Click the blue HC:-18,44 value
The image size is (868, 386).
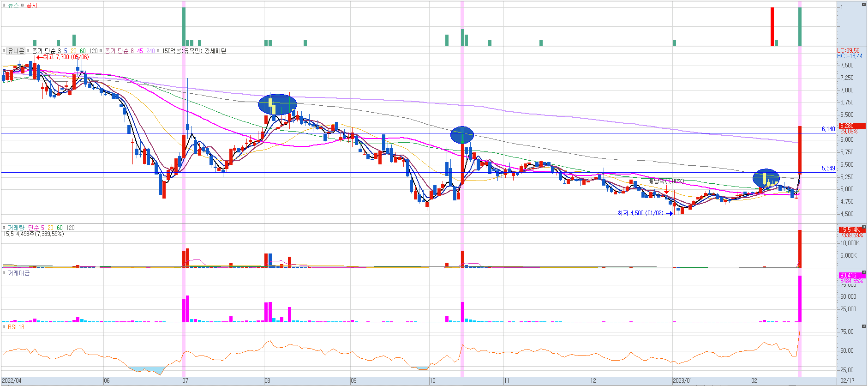pos(850,56)
